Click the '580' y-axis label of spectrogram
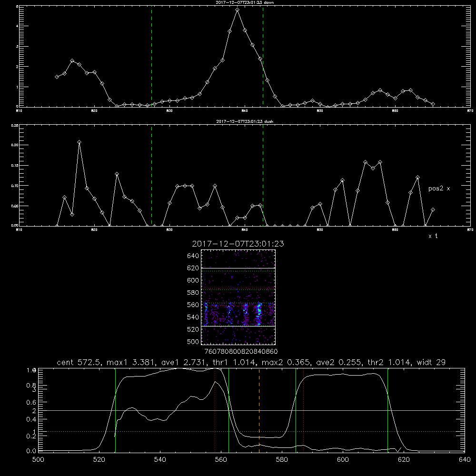476x476 pixels. (x=193, y=293)
